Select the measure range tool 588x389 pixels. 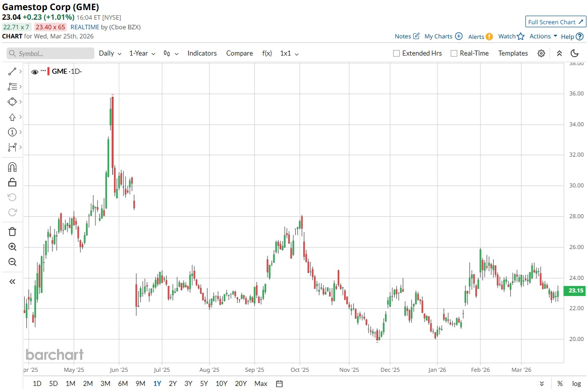(12, 147)
